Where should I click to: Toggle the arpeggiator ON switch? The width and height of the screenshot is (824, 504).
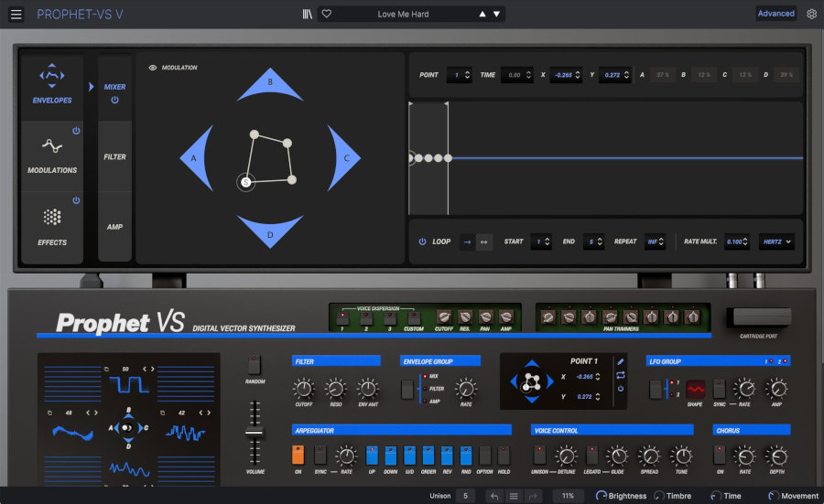point(298,454)
